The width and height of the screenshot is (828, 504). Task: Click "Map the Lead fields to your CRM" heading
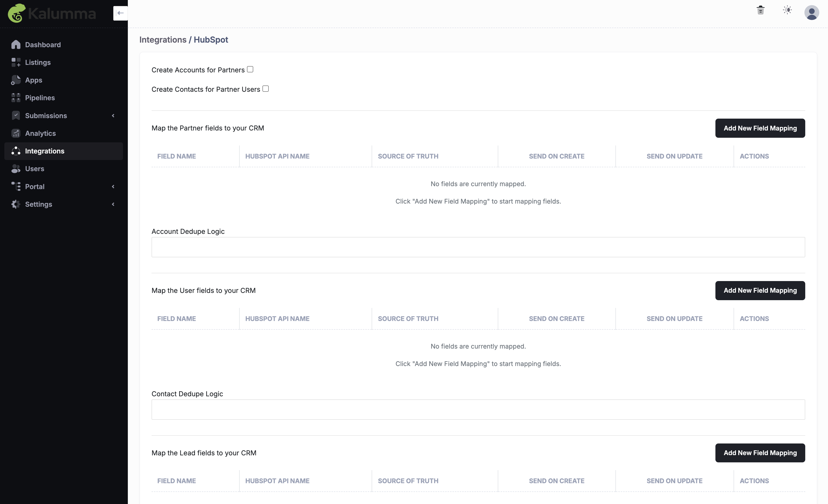click(204, 453)
